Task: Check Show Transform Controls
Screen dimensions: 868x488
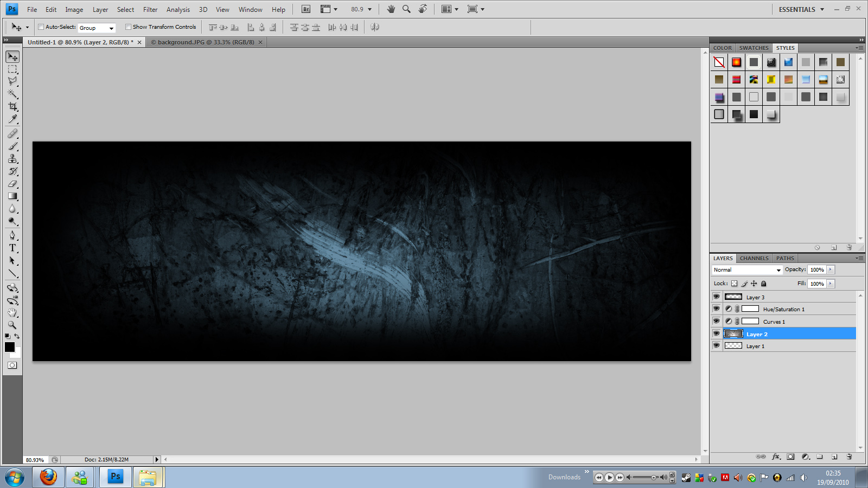Action: pyautogui.click(x=128, y=27)
